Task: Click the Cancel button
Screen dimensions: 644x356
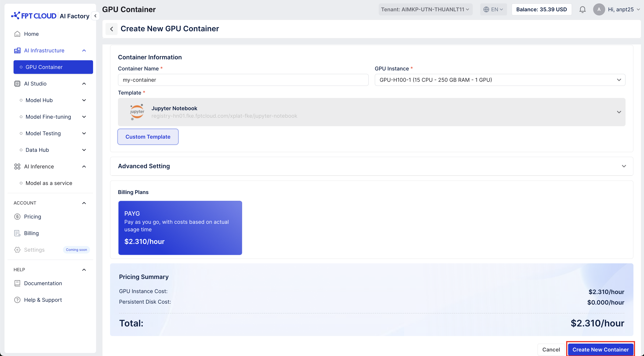Action: pyautogui.click(x=551, y=349)
